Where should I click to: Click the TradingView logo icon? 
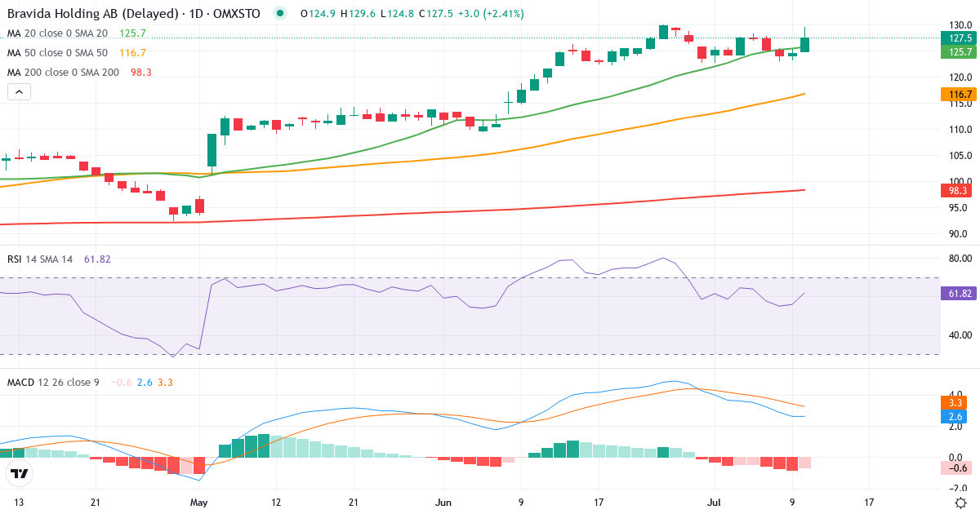click(20, 473)
